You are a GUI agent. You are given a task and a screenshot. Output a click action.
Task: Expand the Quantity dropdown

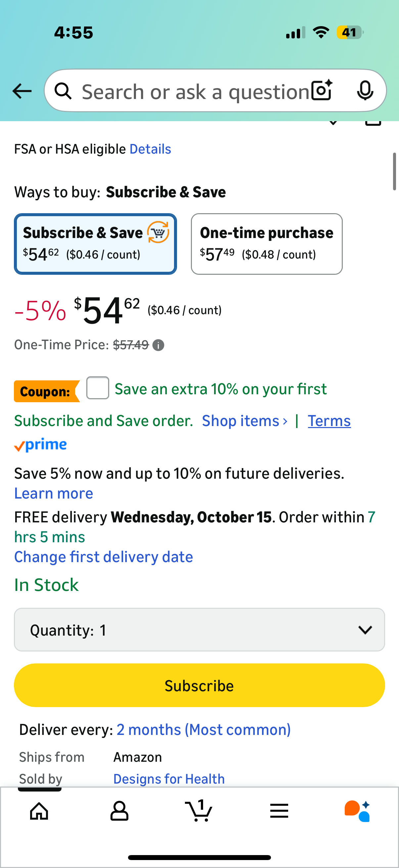coord(199,630)
